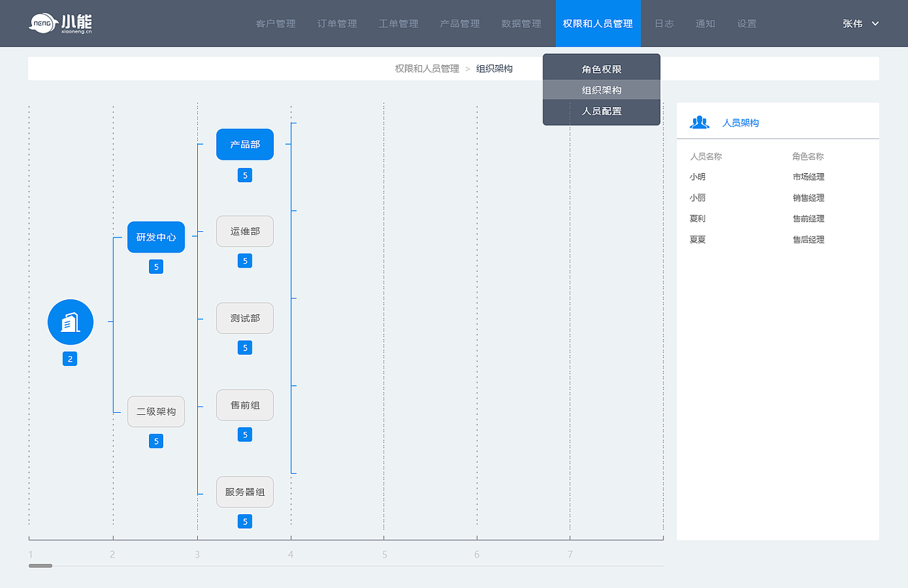
Task: Expand the count badge under 售前组
Action: coord(245,435)
